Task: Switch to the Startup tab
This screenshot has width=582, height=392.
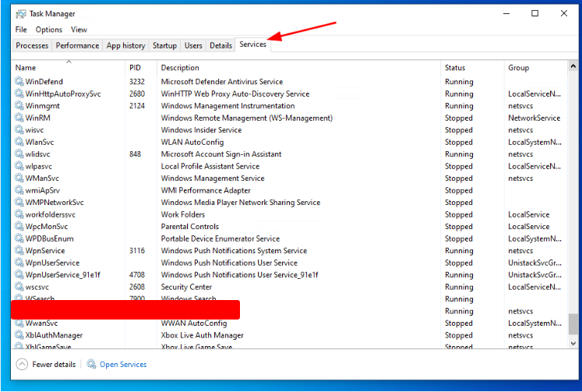Action: click(164, 46)
